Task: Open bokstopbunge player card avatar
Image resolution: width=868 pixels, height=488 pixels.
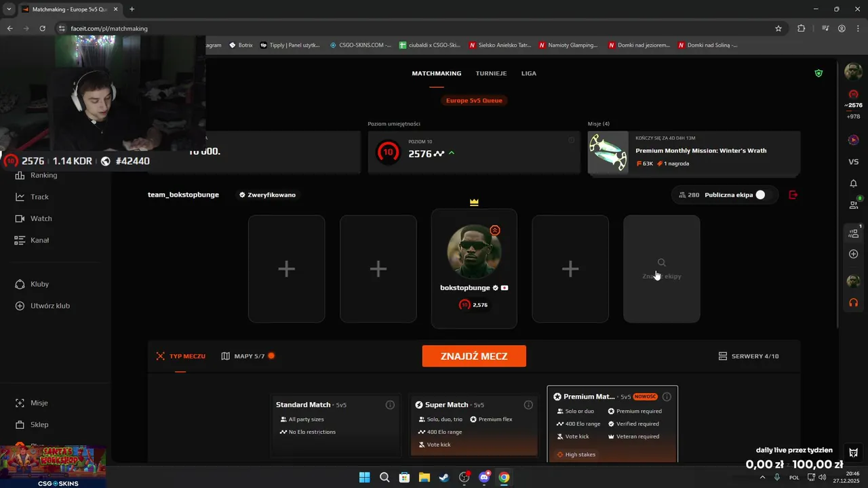Action: point(474,251)
